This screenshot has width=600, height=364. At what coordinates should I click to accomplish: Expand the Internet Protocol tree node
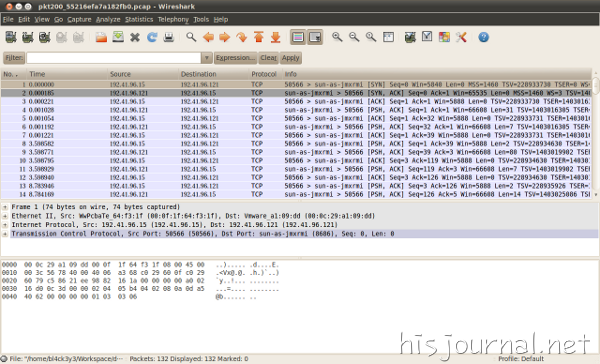5,225
